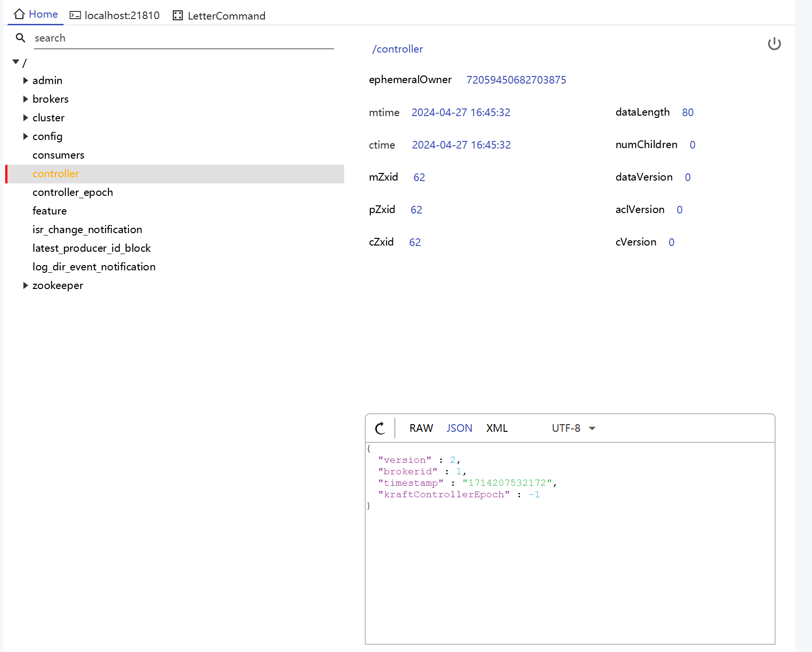Click into the search field
812x652 pixels.
tap(184, 38)
